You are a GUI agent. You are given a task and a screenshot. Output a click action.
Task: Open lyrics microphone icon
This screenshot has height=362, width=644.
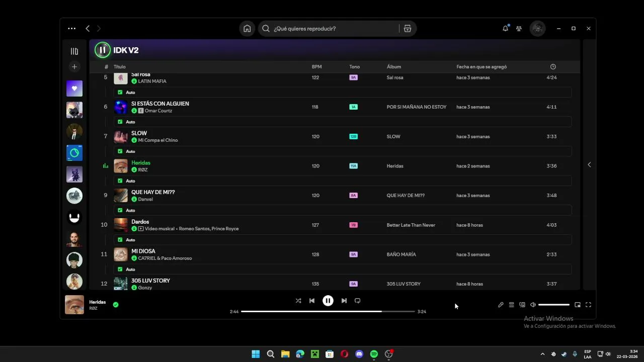coord(501,305)
